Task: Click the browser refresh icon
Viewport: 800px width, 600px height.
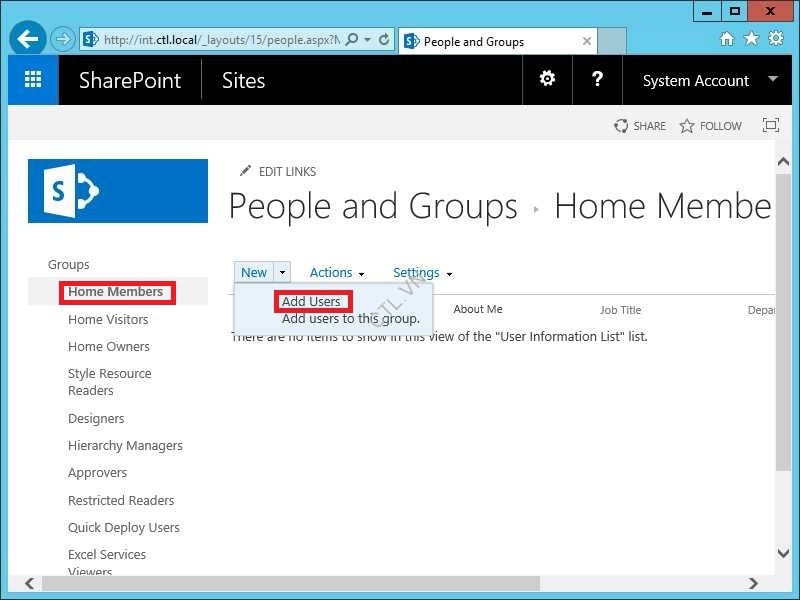Action: coord(384,40)
